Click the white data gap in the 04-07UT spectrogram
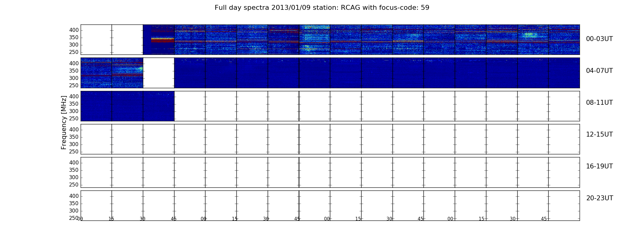 pos(159,73)
